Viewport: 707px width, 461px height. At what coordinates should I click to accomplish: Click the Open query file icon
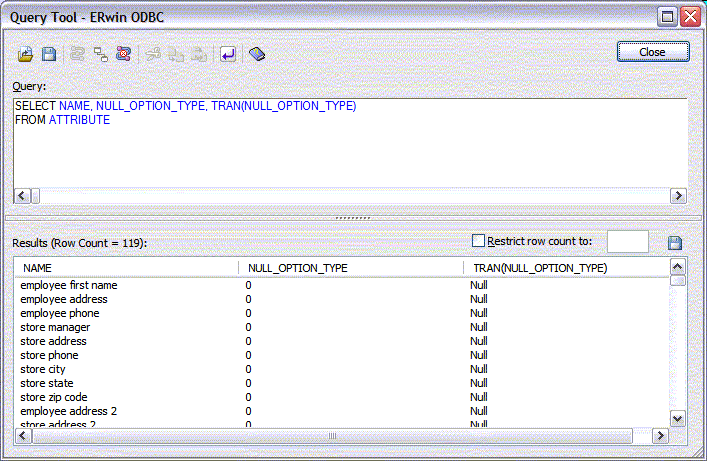pyautogui.click(x=27, y=54)
